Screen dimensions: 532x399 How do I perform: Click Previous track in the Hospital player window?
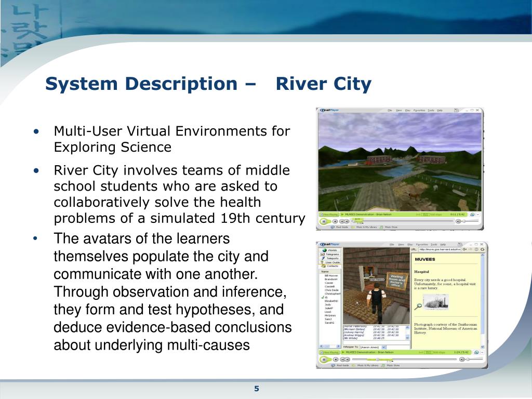coord(342,360)
